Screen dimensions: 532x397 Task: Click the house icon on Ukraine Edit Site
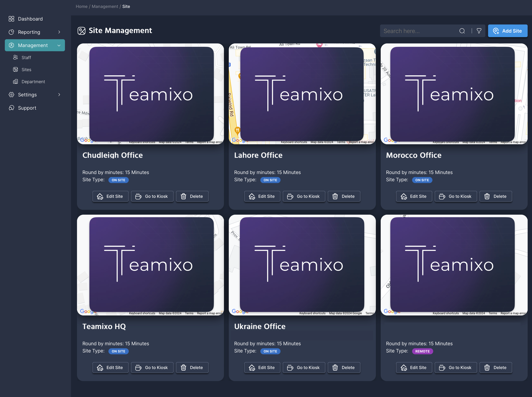coord(252,367)
